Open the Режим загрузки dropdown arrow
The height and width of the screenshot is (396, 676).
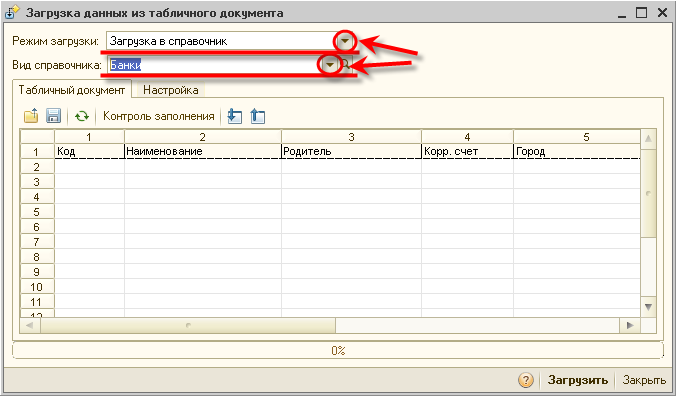click(345, 41)
